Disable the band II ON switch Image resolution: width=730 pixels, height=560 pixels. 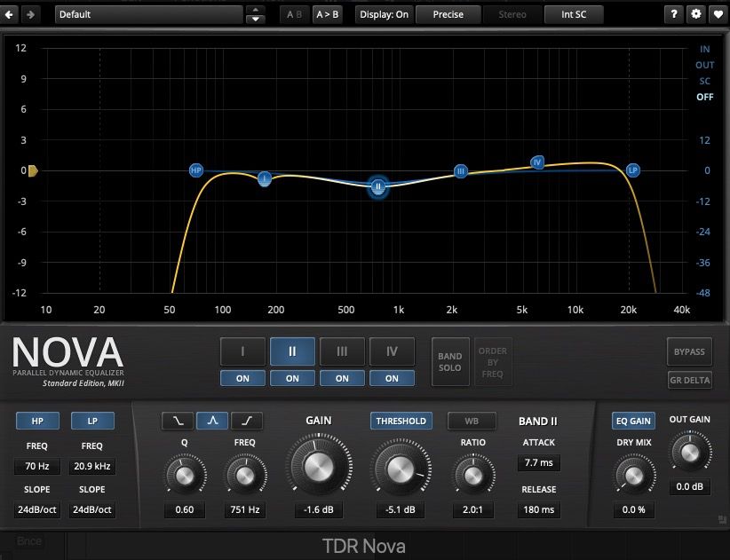point(292,378)
